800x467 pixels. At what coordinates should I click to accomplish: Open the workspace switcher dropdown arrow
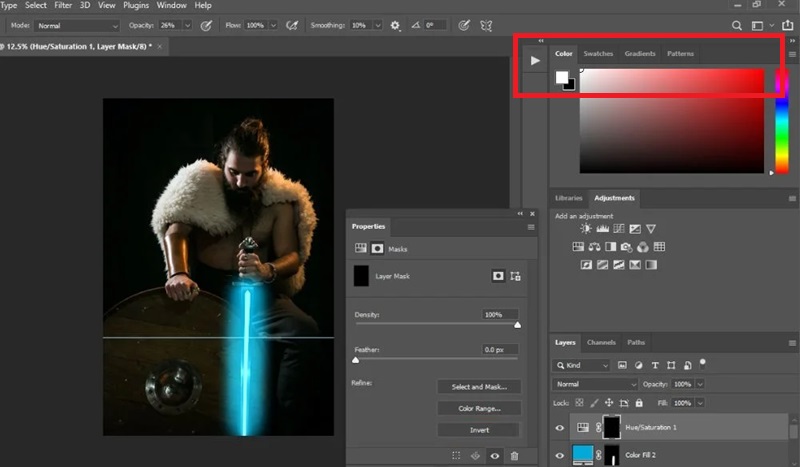pyautogui.click(x=771, y=25)
